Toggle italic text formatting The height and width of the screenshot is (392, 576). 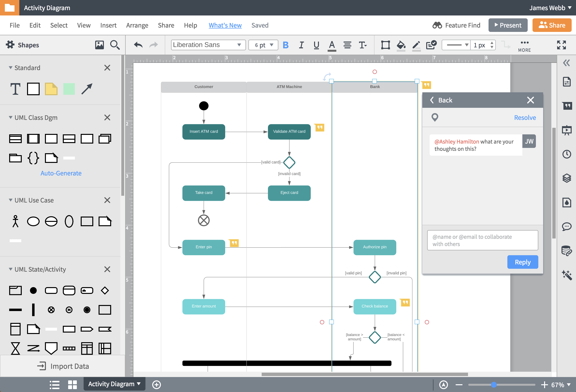[301, 45]
